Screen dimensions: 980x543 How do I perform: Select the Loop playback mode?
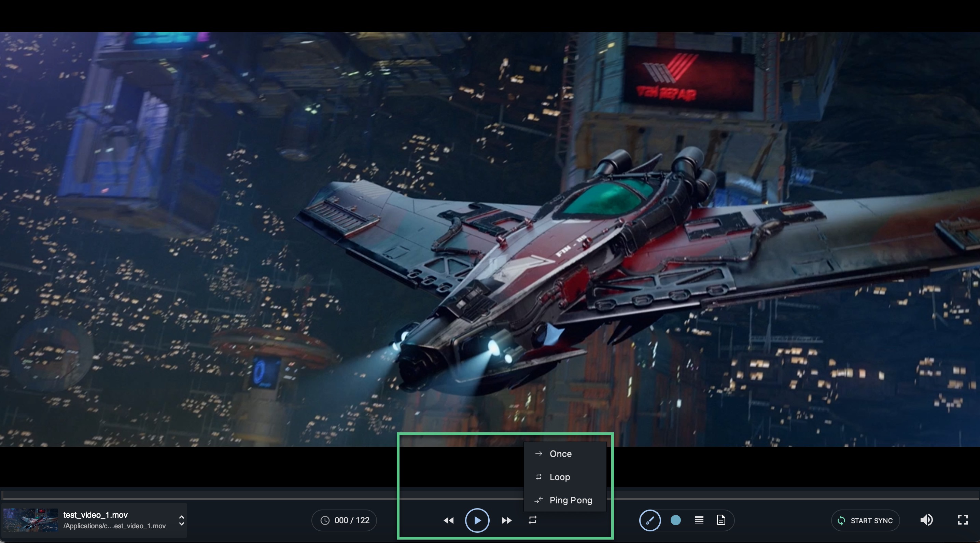[565, 477]
